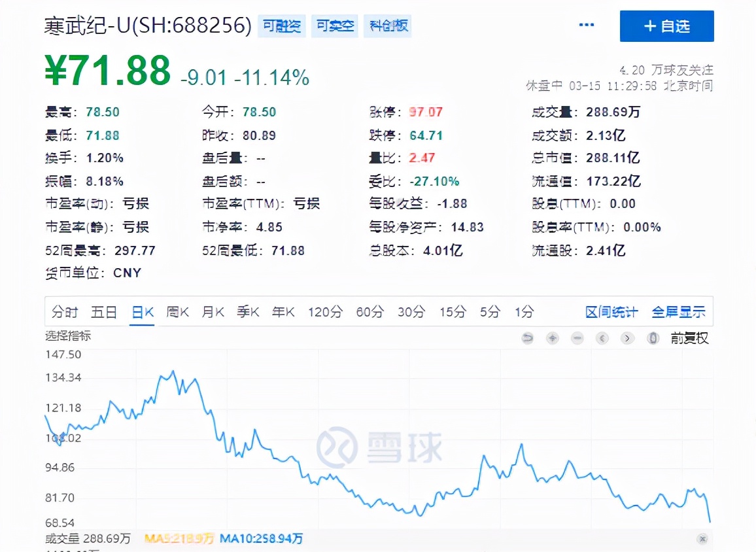756x552 pixels.
Task: Switch to the 60分 chart tab
Action: (369, 312)
